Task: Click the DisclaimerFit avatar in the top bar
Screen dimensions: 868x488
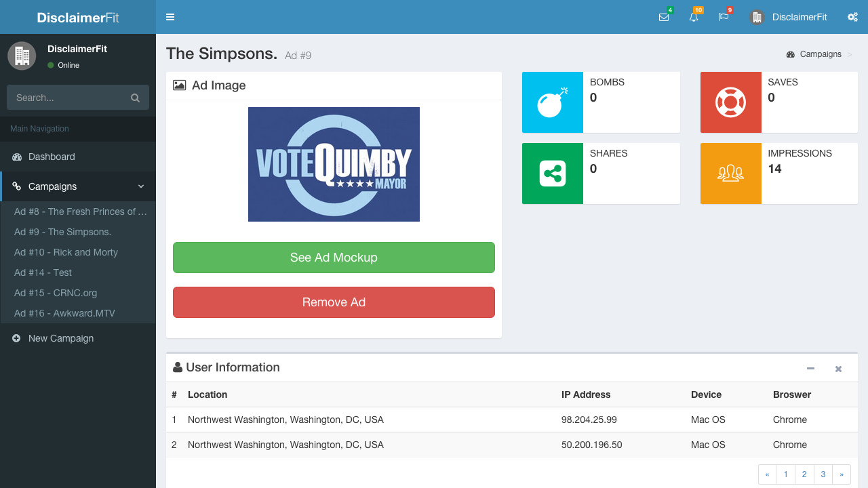Action: click(x=757, y=18)
